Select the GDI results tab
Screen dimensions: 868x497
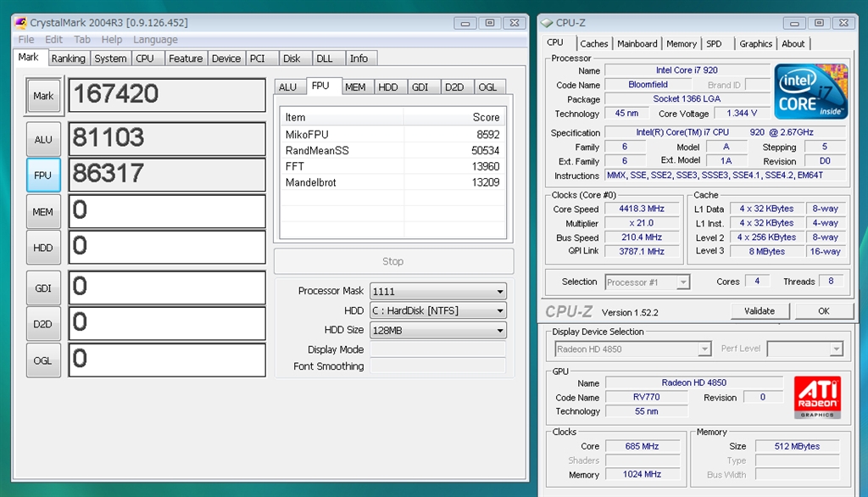tap(420, 87)
